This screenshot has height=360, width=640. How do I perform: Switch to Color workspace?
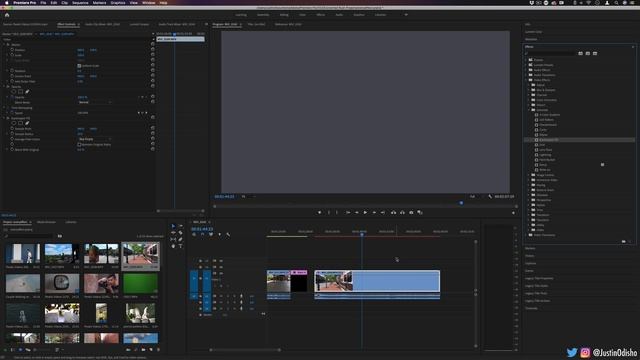pos(302,15)
